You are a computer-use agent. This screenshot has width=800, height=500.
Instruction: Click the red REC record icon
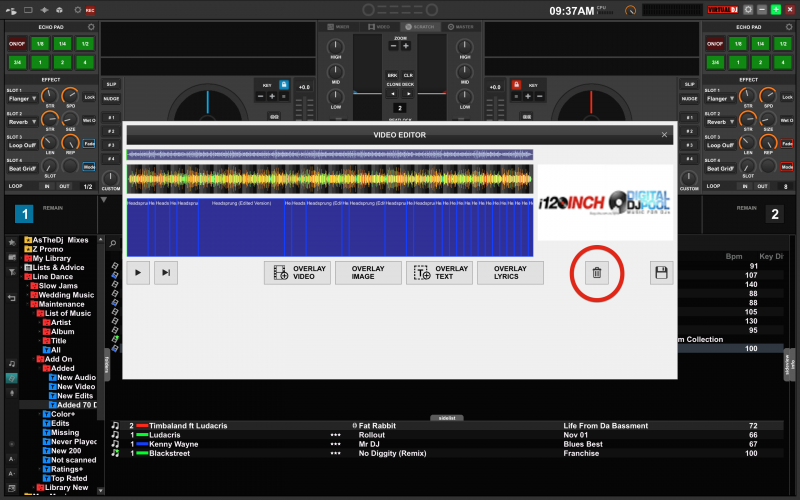coord(90,10)
